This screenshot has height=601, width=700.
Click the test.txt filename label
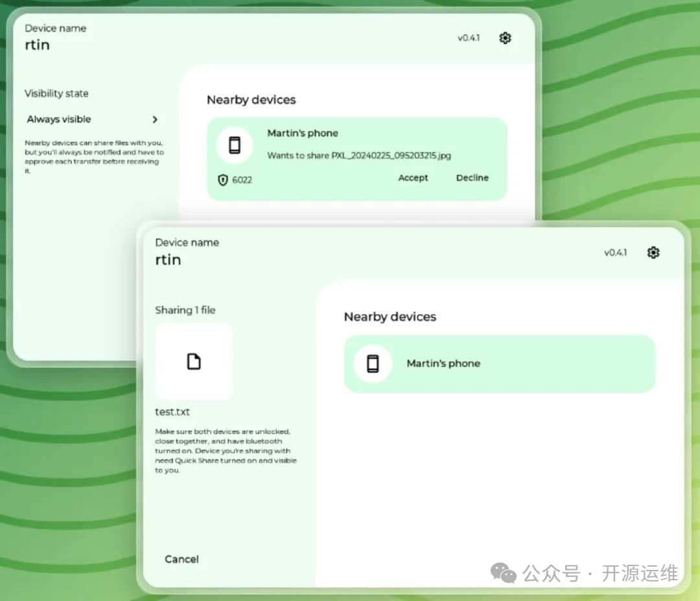172,412
